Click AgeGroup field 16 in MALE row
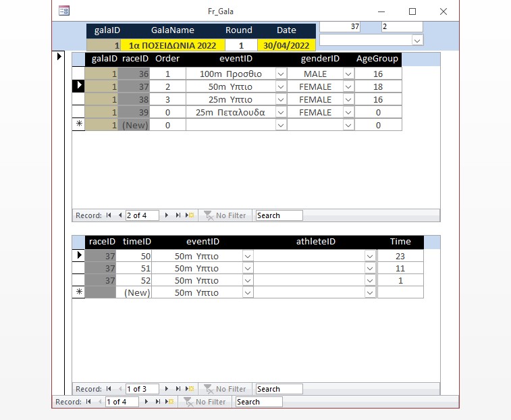The image size is (511, 420). [x=378, y=74]
